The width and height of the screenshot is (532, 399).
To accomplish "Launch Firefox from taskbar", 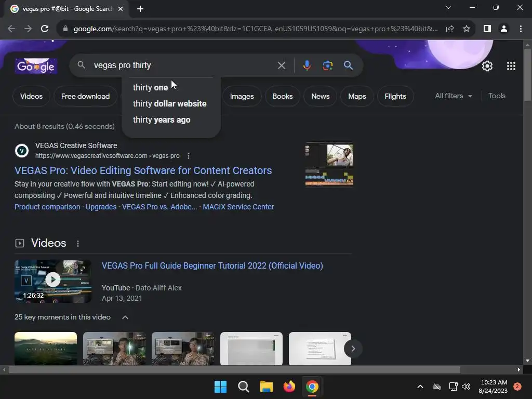I will coord(289,387).
